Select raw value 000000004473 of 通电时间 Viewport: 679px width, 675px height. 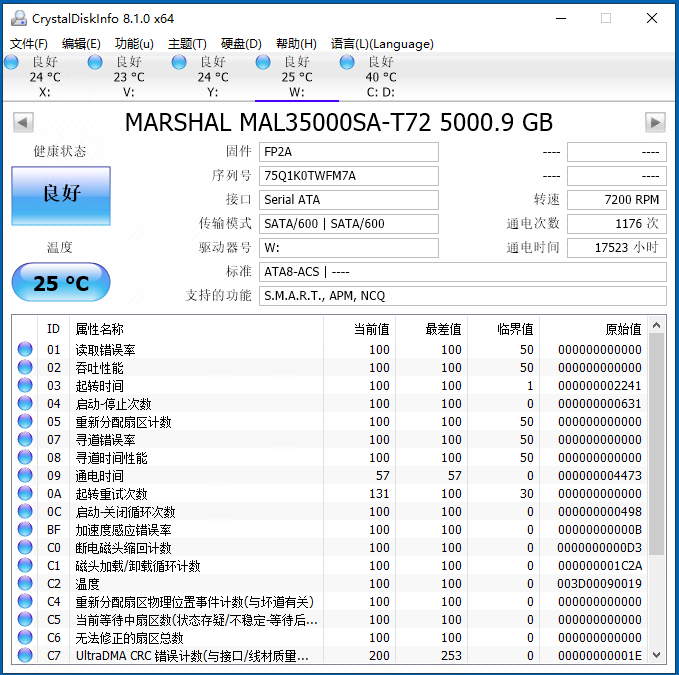[599, 475]
